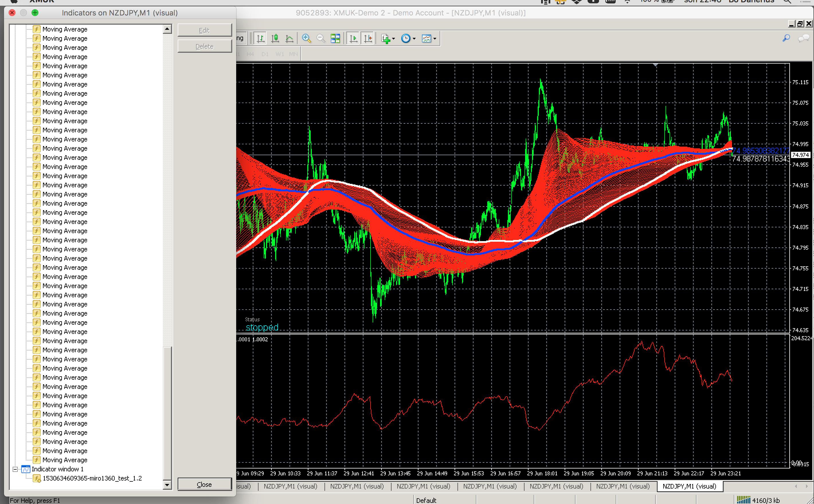Select the W1 timeframe
The height and width of the screenshot is (504, 814).
[279, 54]
